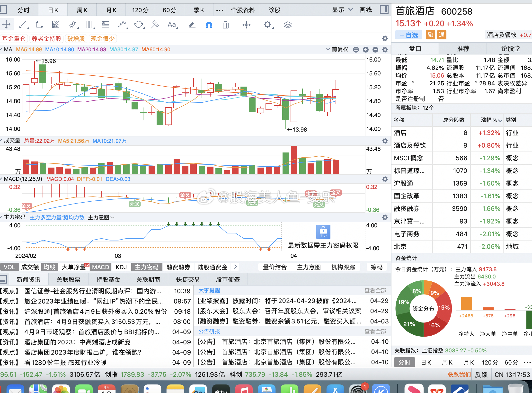The height and width of the screenshot is (393, 532).
Task: Open 诊股 tab
Action: click(x=275, y=10)
